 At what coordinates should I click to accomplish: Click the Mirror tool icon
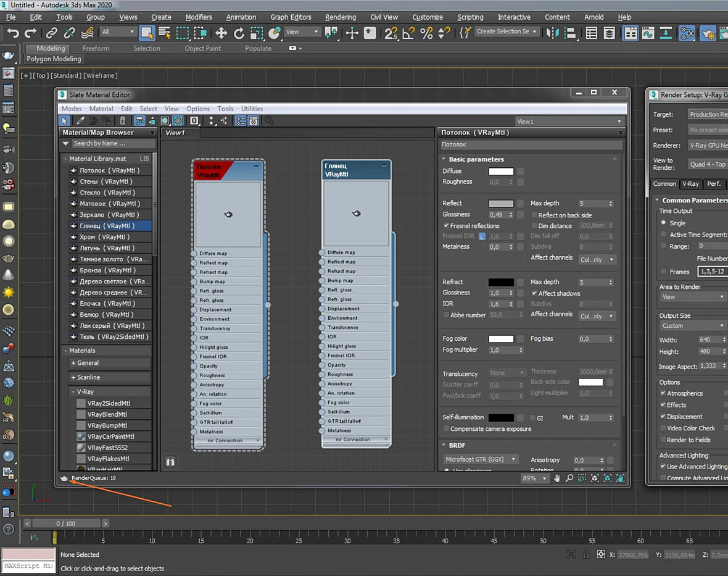click(553, 33)
